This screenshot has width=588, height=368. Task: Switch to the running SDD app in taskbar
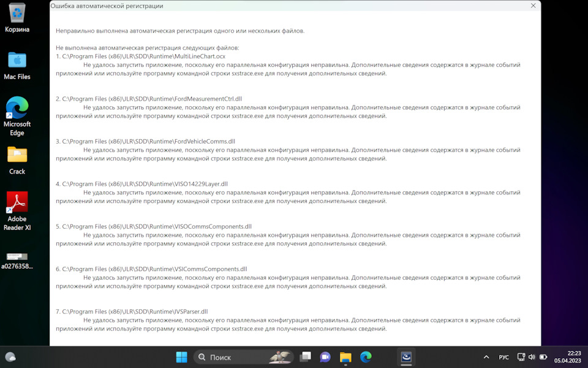(405, 357)
